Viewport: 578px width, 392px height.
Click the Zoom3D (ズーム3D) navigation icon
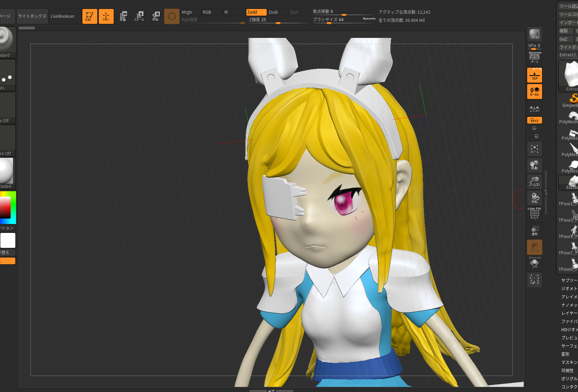coord(534,182)
